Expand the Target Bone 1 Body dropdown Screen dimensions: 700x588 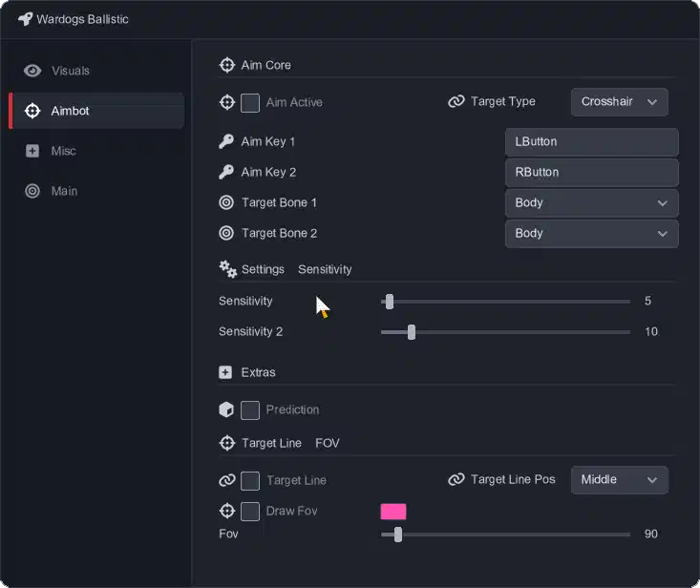click(591, 202)
